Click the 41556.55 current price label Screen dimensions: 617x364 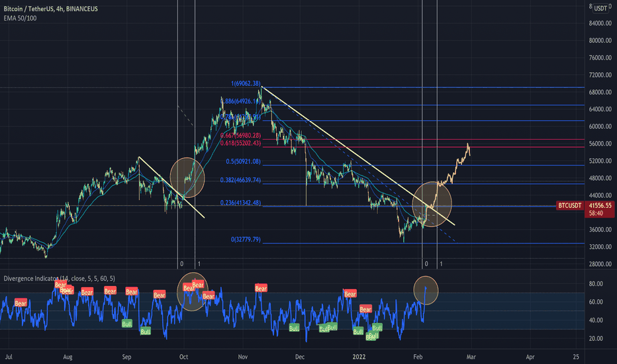pyautogui.click(x=600, y=205)
